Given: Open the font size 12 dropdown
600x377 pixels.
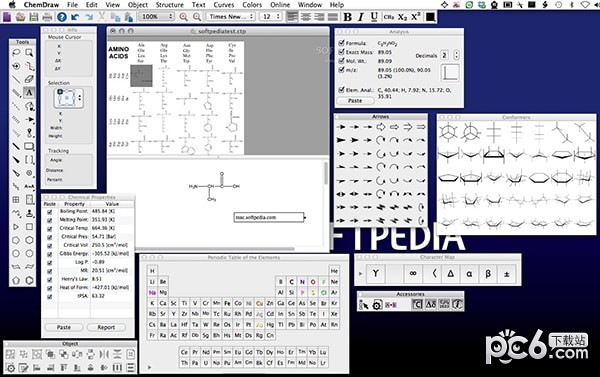Looking at the screenshot, I should click(x=271, y=17).
